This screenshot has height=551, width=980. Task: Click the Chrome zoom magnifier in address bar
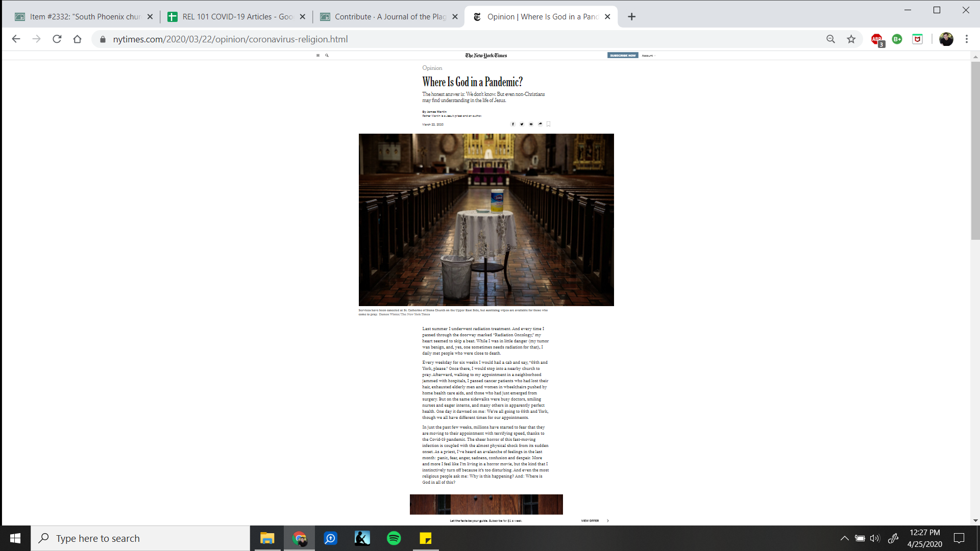830,39
